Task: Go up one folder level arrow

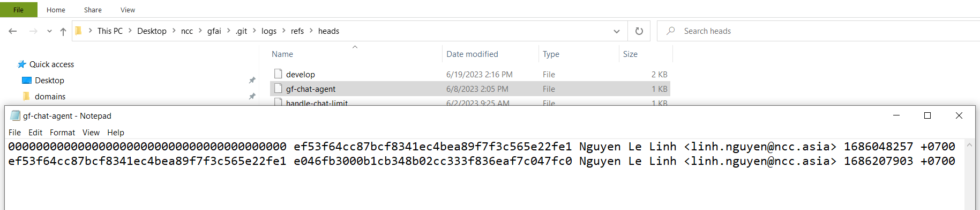Action: click(63, 31)
